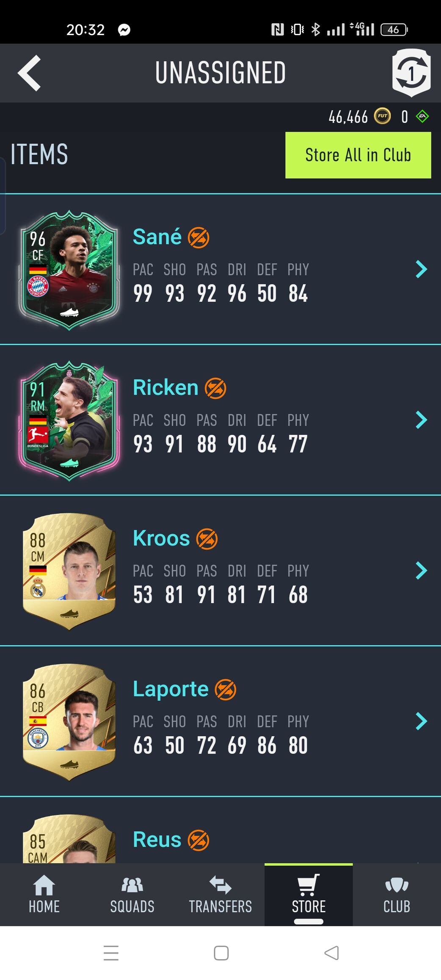Screen dimensions: 441x980
Task: Expand Kroos item details chevron
Action: [x=421, y=571]
